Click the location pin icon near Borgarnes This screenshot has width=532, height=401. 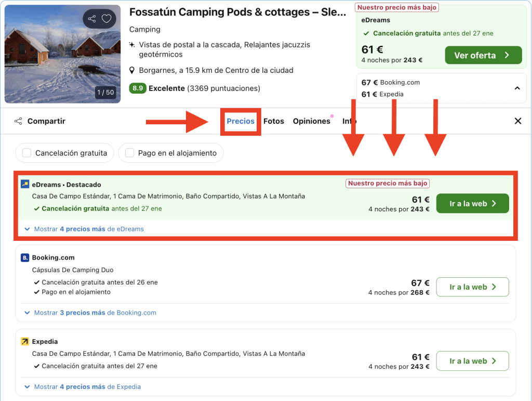point(132,70)
